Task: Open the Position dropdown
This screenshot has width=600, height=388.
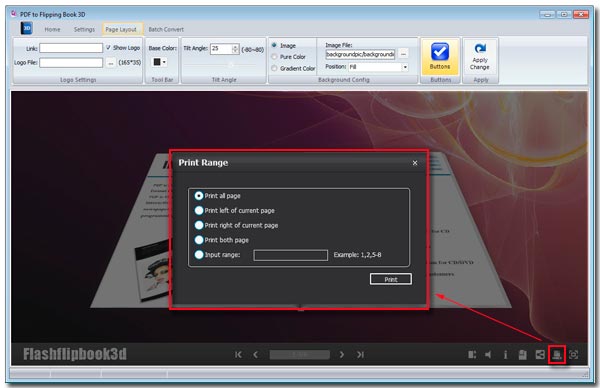Action: (405, 67)
